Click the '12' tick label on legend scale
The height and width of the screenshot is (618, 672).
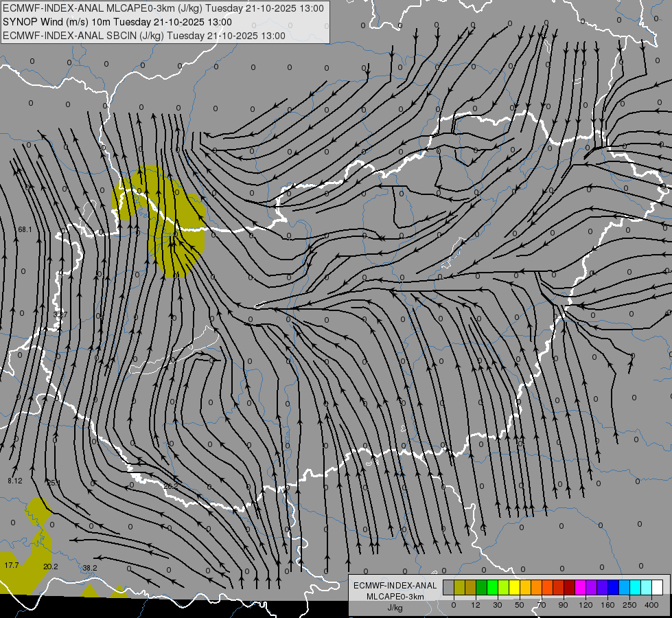476,605
